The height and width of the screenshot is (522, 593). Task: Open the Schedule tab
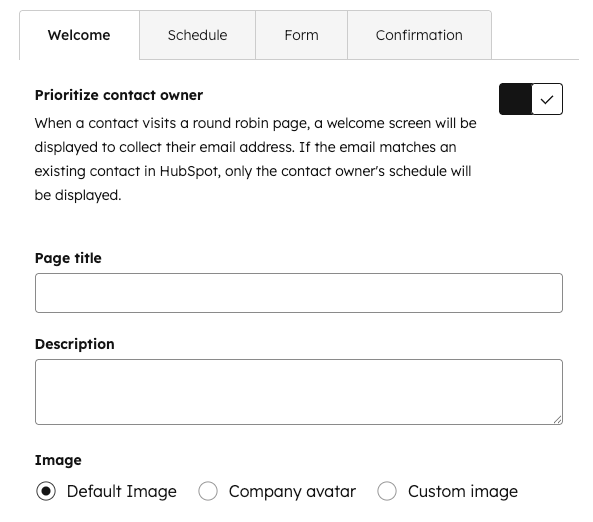pos(197,35)
